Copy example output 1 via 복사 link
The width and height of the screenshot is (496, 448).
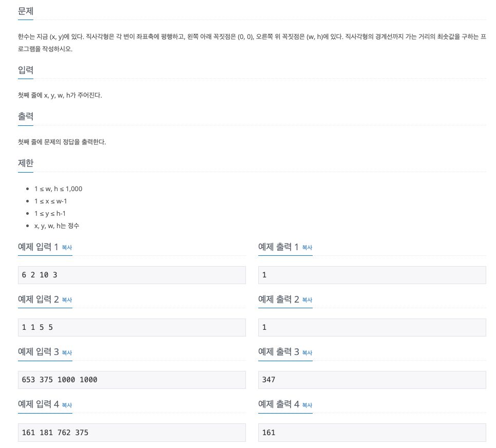(307, 248)
